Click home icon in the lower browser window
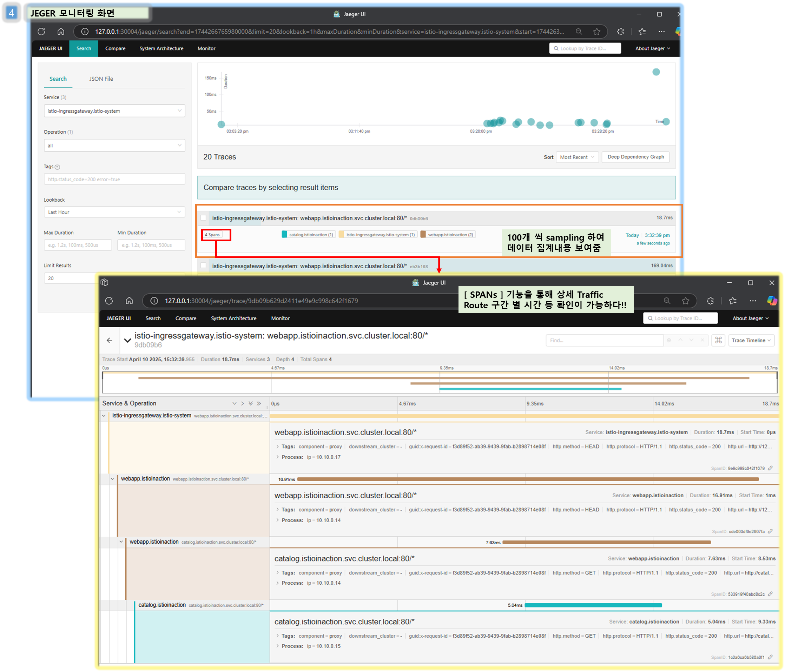Viewport: 785px width, 672px height. pos(129,301)
